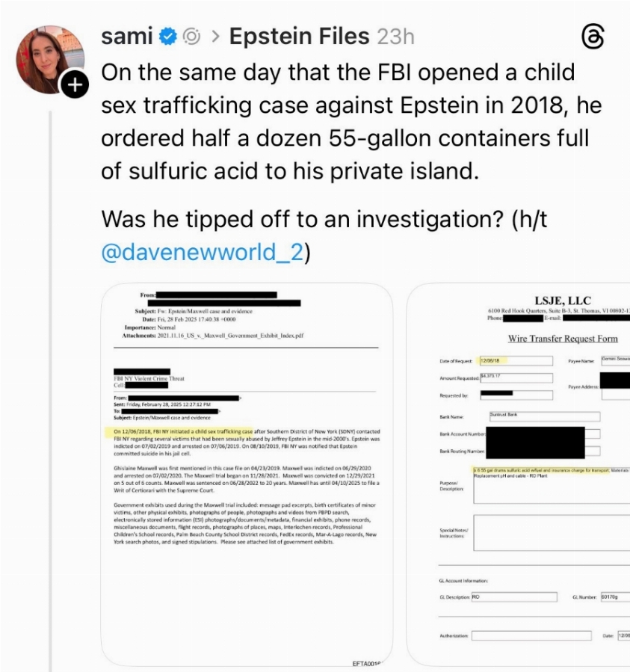Image resolution: width=630 pixels, height=672 pixels.
Task: Open the LSJE wire transfer form image
Action: coord(518,475)
